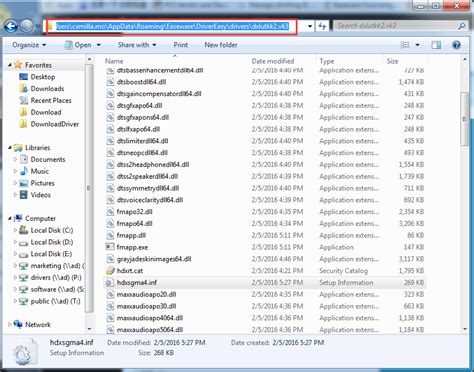Open the recent locations dropdown beside Forward
This screenshot has height=372, width=474.
(37, 26)
